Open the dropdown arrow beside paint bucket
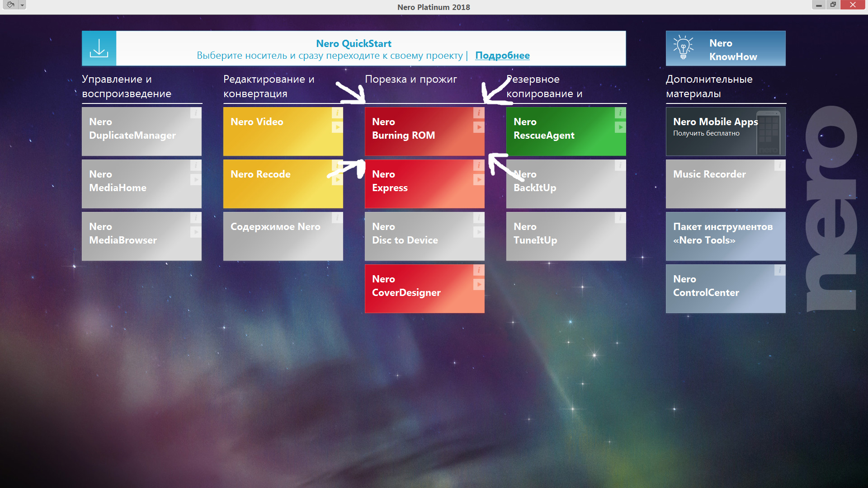This screenshot has width=868, height=488. (x=22, y=5)
